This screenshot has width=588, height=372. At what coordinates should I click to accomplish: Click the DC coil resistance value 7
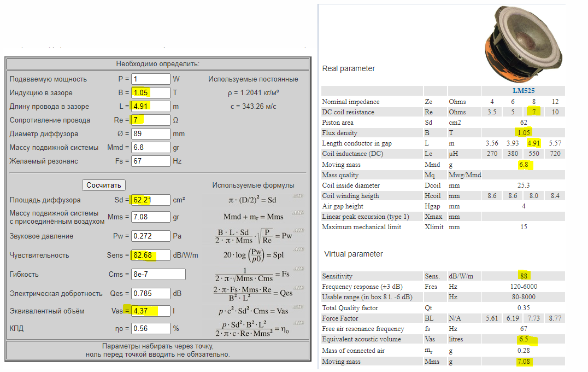(533, 112)
